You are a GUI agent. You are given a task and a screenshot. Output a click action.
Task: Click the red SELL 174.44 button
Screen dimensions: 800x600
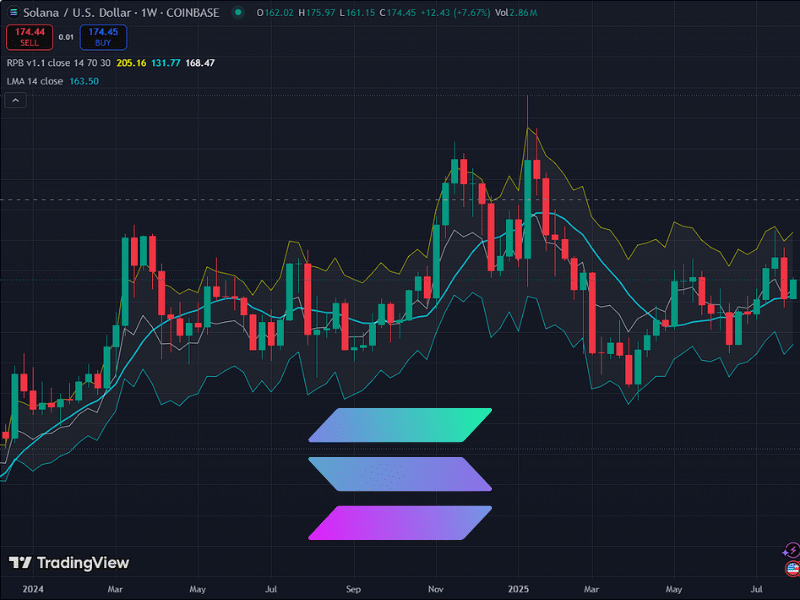click(30, 37)
